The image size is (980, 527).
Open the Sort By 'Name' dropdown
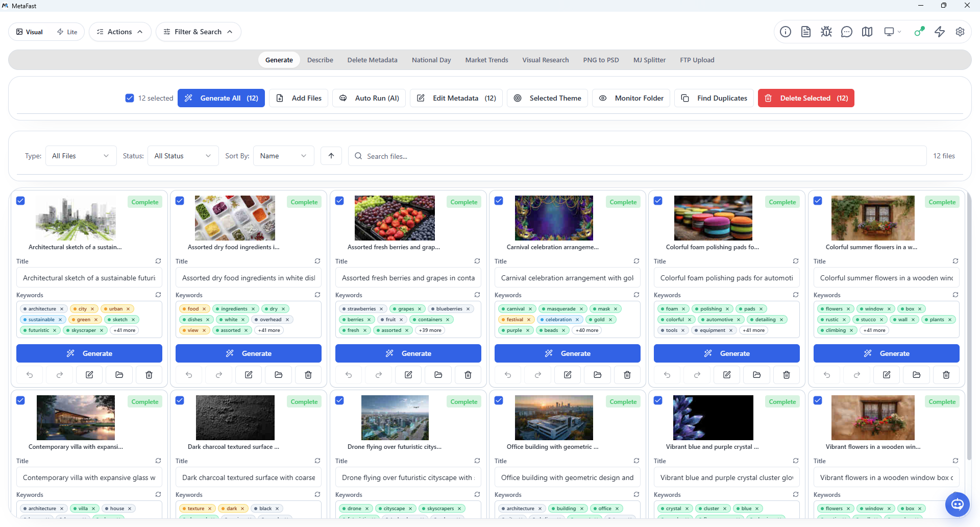coord(283,156)
